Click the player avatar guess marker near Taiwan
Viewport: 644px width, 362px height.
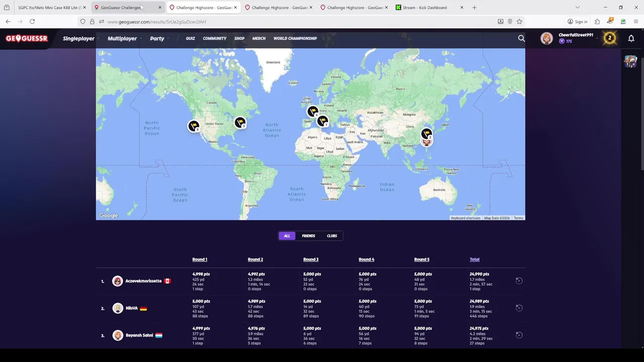(427, 143)
